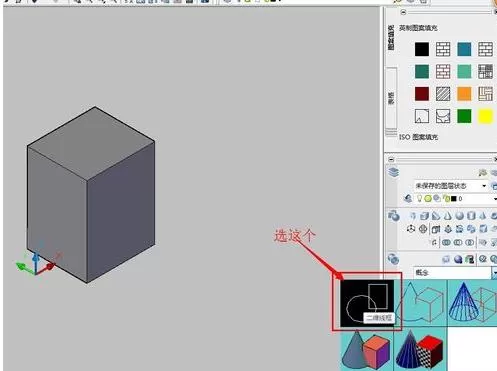This screenshot has height=371, width=497.
Task: Select the dark teal hatch swatch
Action: coord(422,72)
